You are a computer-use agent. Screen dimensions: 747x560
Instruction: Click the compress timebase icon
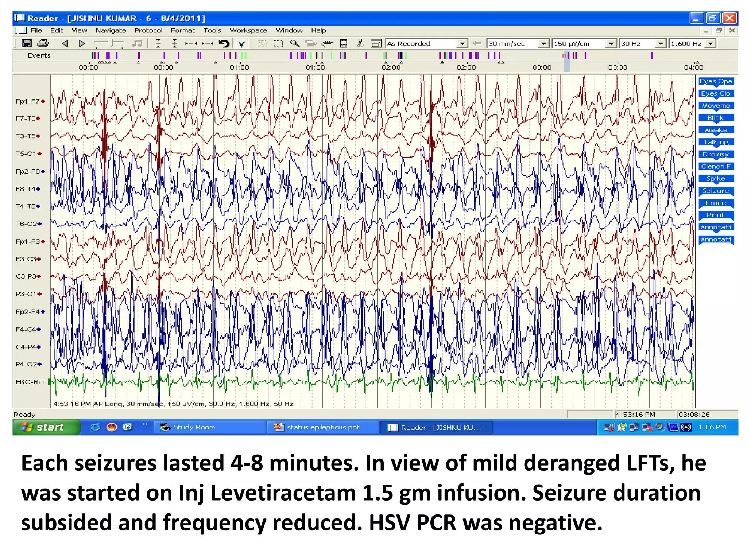point(191,43)
